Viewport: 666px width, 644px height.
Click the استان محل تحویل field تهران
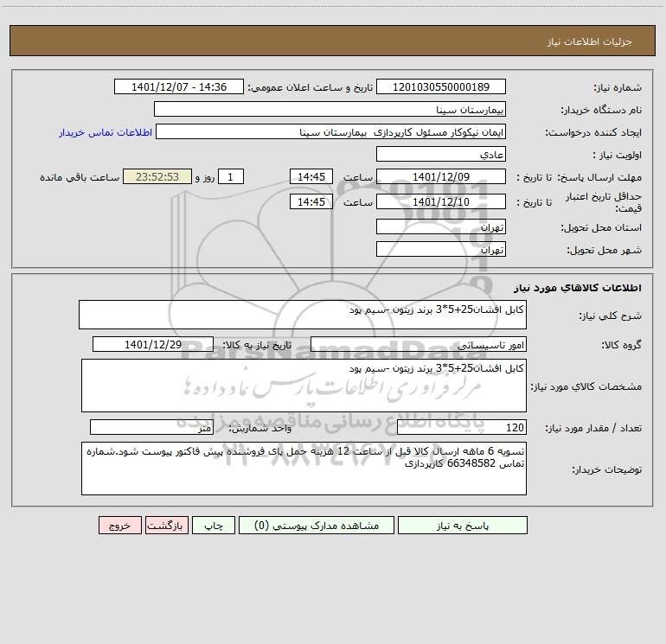pos(441,226)
